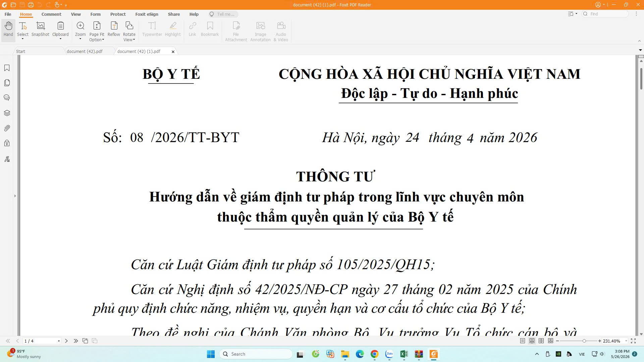Open the Comments side panel
Image resolution: width=644 pixels, height=362 pixels.
click(7, 98)
